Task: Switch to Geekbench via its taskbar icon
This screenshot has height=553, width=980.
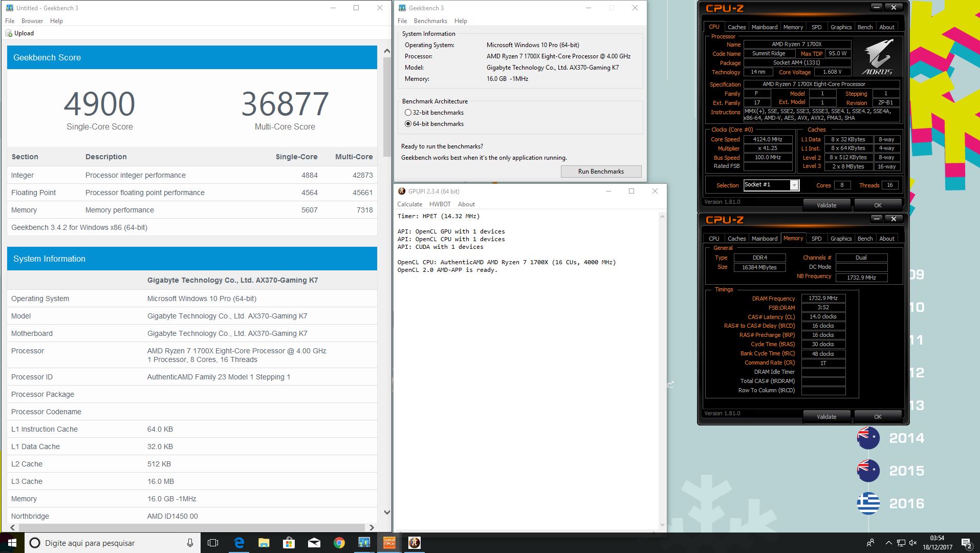Action: click(x=364, y=543)
